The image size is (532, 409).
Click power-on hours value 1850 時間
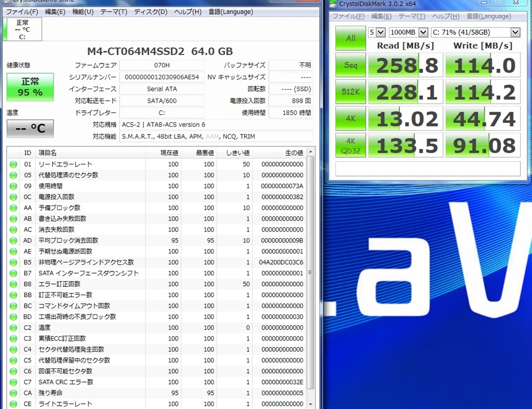[x=291, y=113]
